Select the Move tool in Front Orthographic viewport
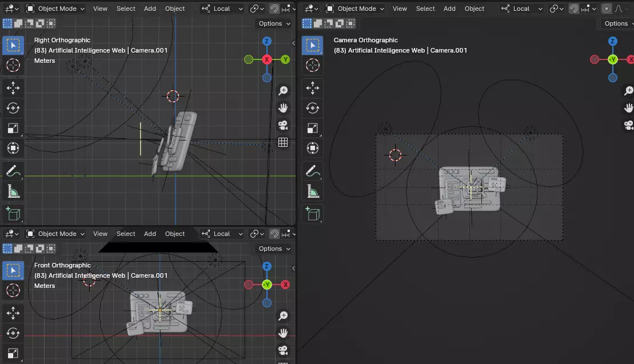 [13, 313]
